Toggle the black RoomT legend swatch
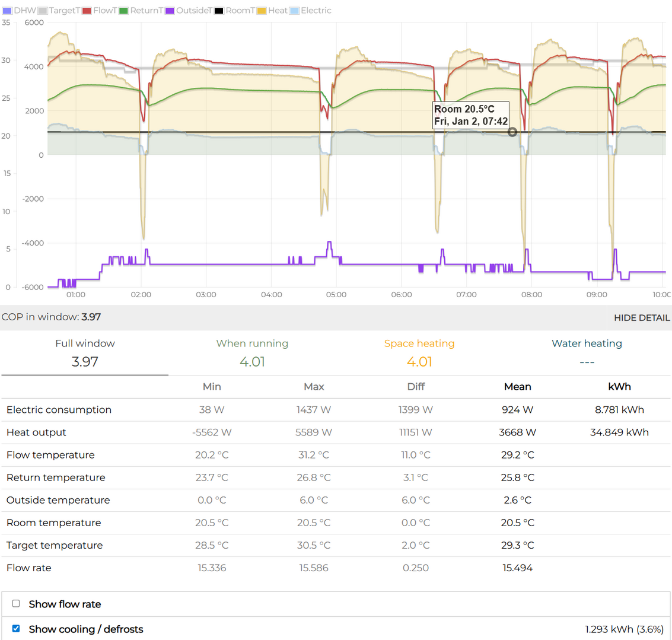 (219, 11)
